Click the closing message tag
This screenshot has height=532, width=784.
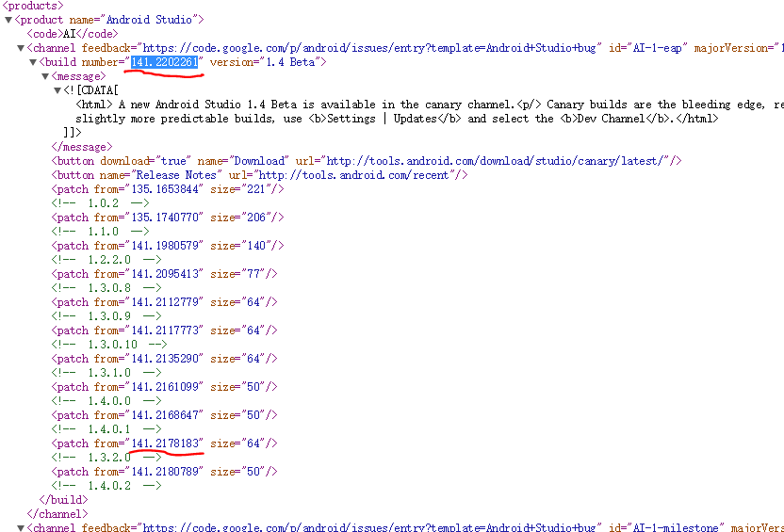point(81,147)
